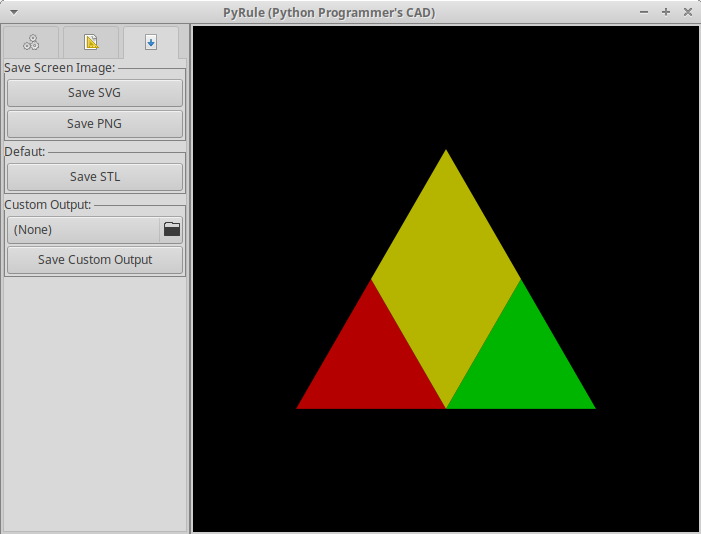Image resolution: width=701 pixels, height=534 pixels.
Task: Click the Save PNG button
Action: [x=95, y=124]
